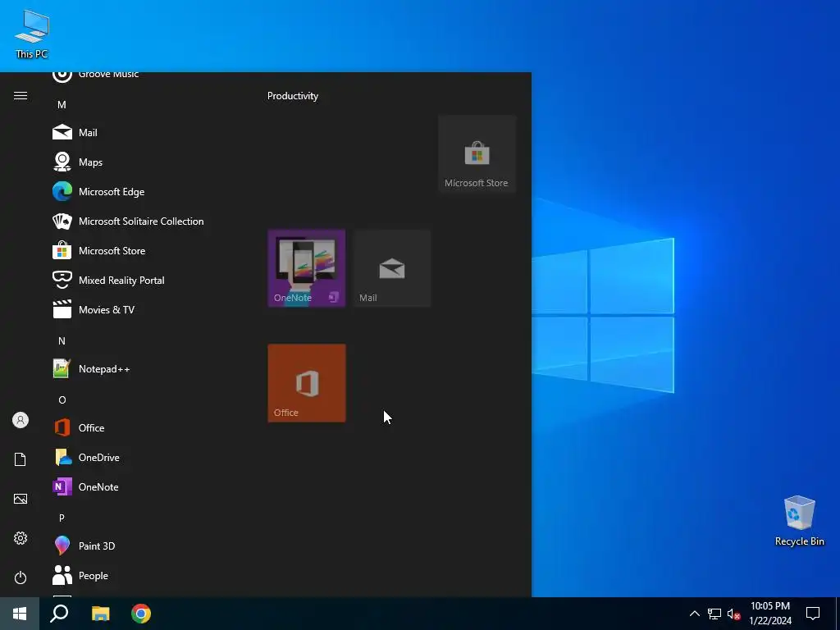Launch Google Chrome from the taskbar
This screenshot has height=630, width=840.
141,614
